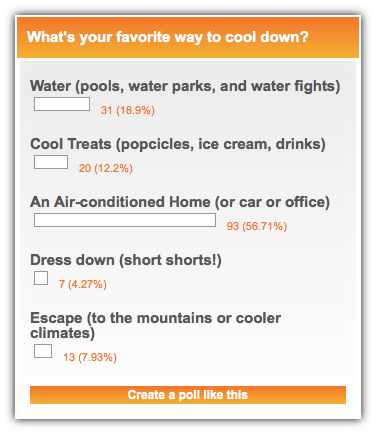Click the result bar for Cool Treats
This screenshot has width=387, height=440.
51,162
